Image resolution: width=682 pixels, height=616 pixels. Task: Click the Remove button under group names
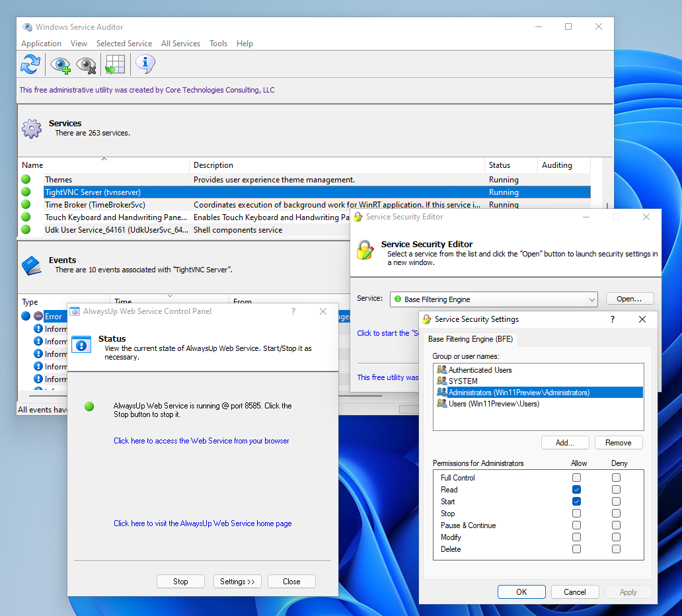tap(619, 443)
